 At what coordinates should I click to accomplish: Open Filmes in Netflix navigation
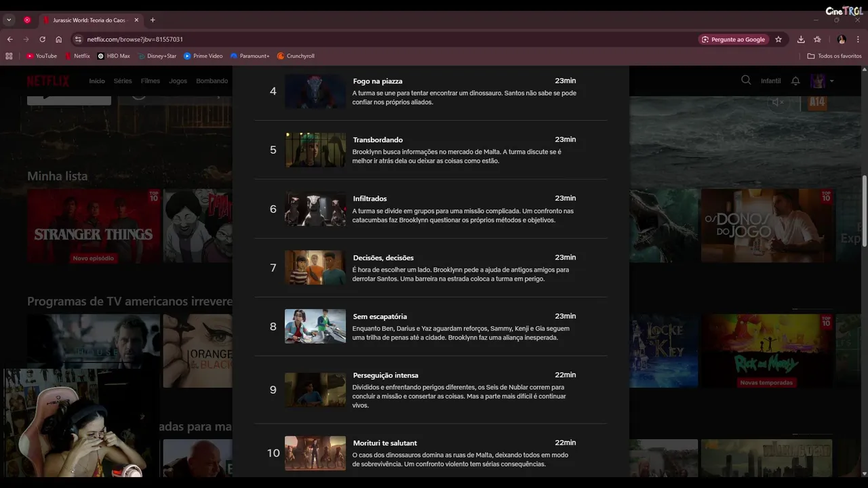151,81
